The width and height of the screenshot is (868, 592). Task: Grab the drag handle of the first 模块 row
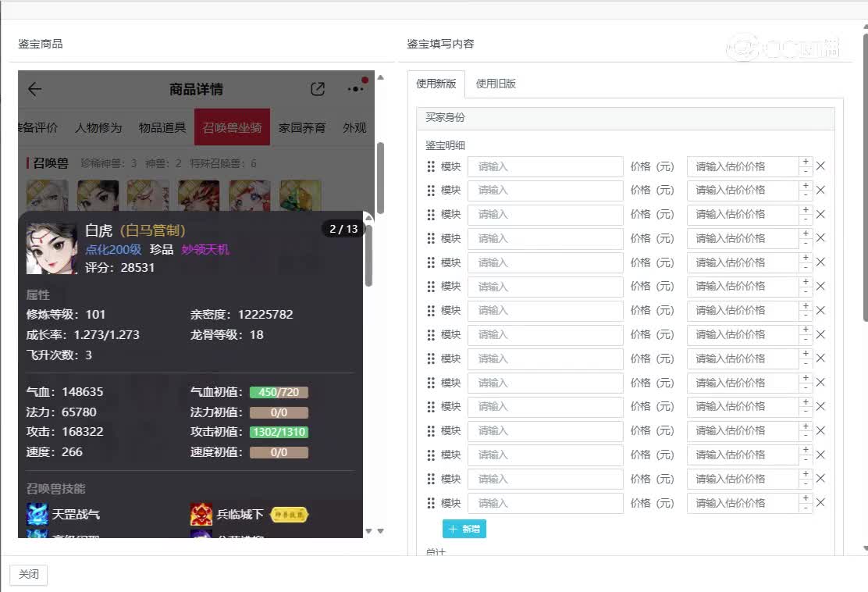coord(431,166)
